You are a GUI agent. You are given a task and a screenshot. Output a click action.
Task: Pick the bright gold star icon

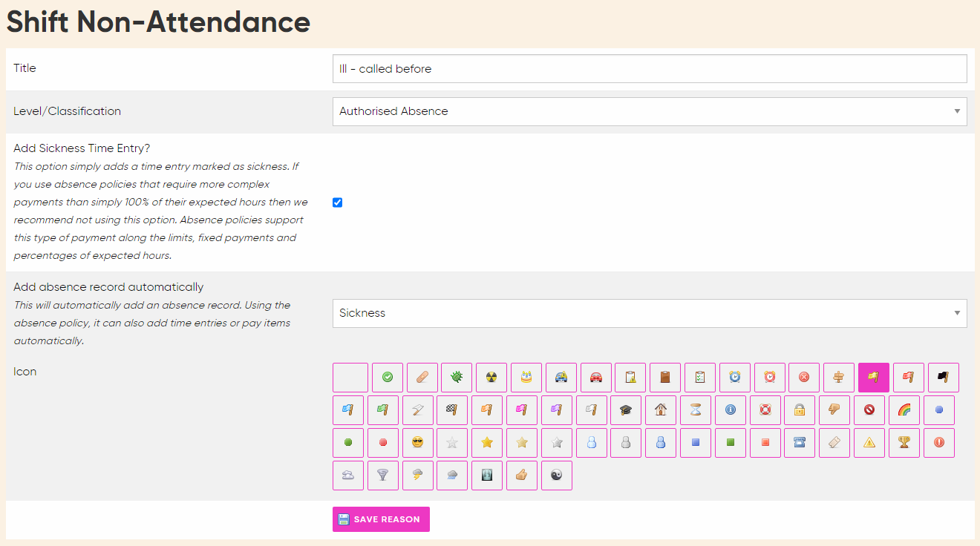487,443
